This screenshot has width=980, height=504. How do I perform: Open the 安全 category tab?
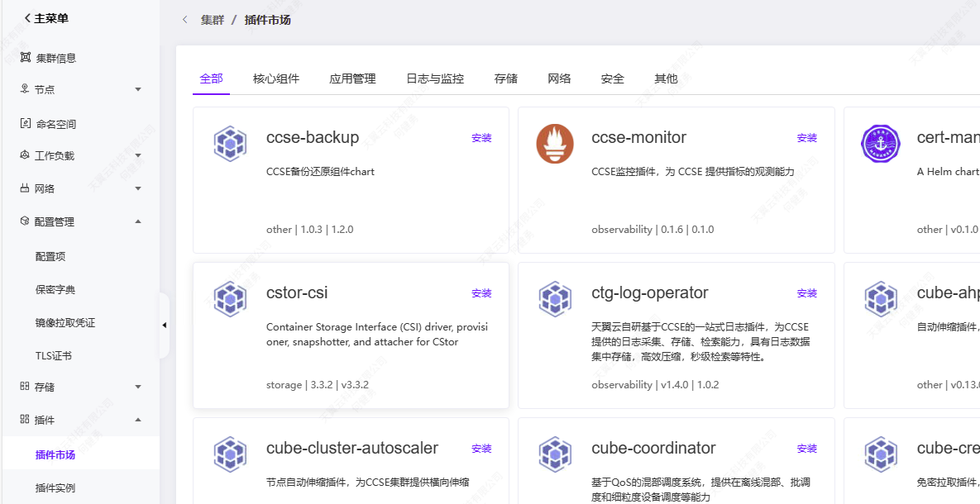[613, 78]
